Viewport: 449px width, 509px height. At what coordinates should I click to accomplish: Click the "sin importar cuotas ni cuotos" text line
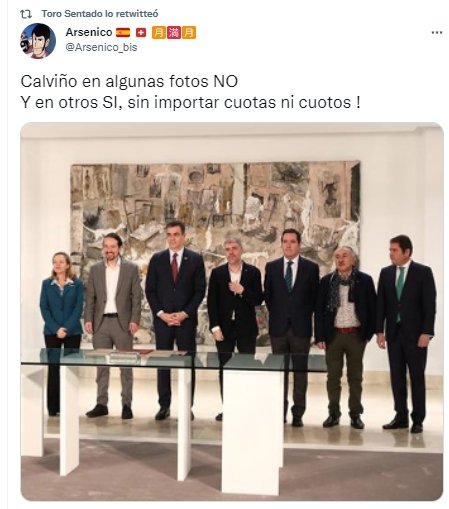pyautogui.click(x=239, y=103)
